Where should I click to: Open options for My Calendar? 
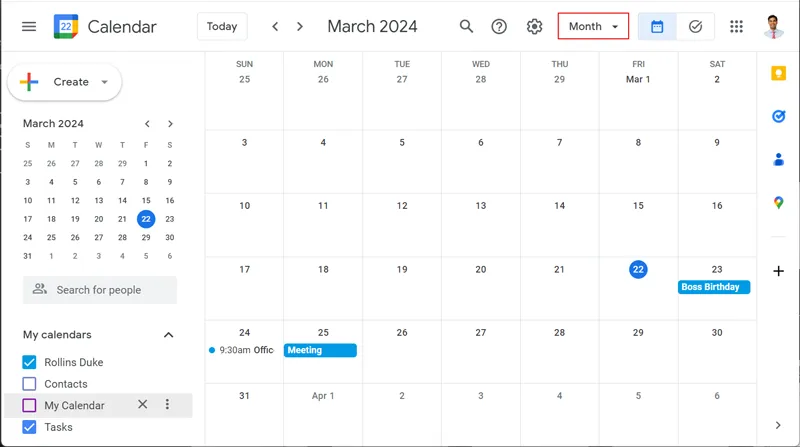167,405
